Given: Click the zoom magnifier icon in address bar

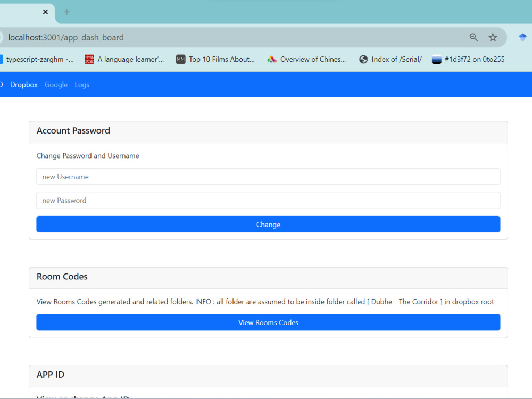Looking at the screenshot, I should (x=473, y=37).
